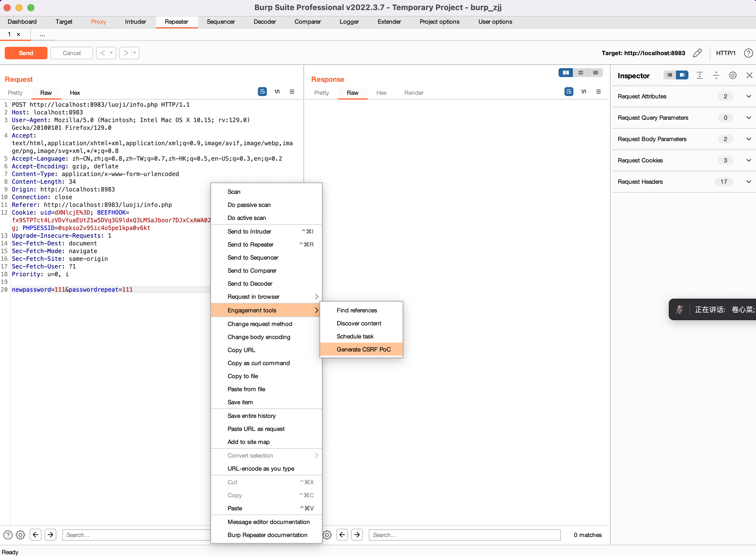Go to next Response search match
This screenshot has width=756, height=556.
pyautogui.click(x=357, y=534)
